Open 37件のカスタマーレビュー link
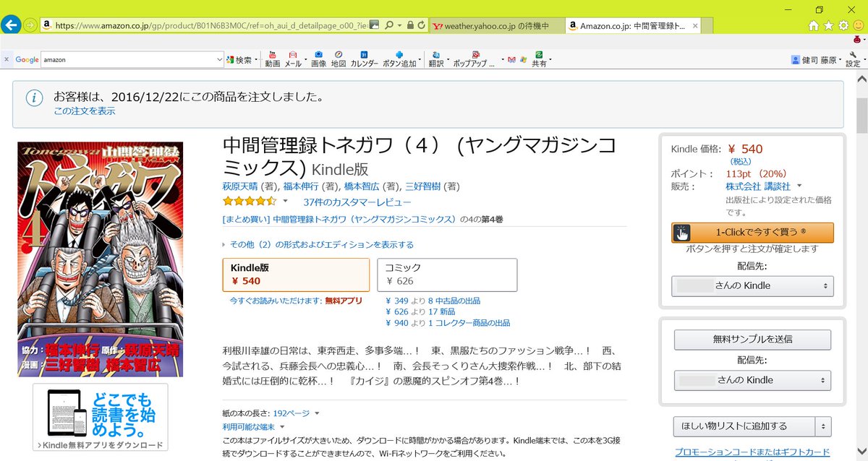This screenshot has height=461, width=868. (x=357, y=202)
